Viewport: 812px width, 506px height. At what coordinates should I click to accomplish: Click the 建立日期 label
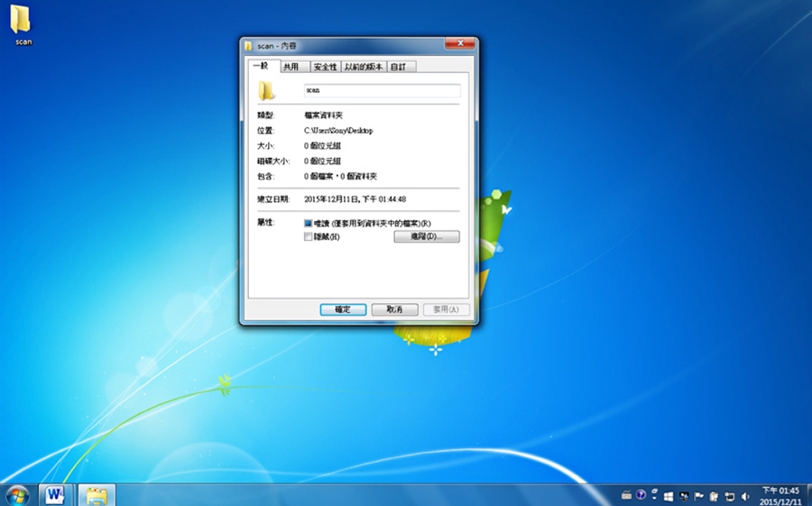coord(273,198)
